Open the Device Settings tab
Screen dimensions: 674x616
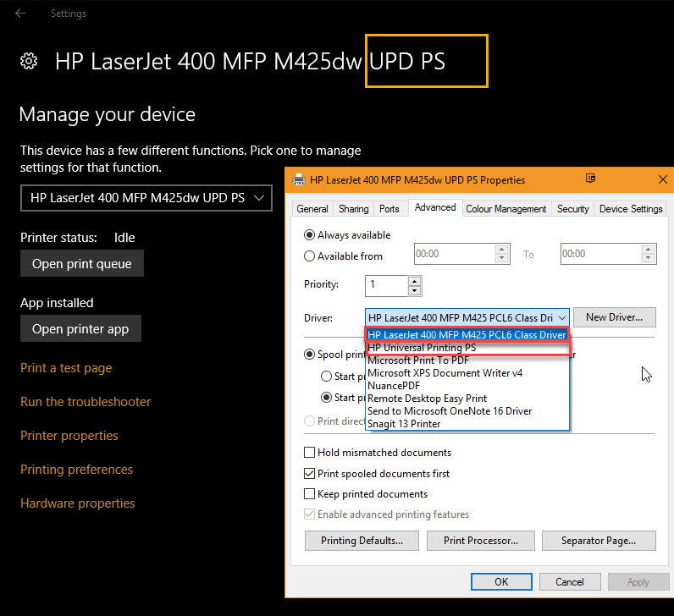click(x=631, y=209)
